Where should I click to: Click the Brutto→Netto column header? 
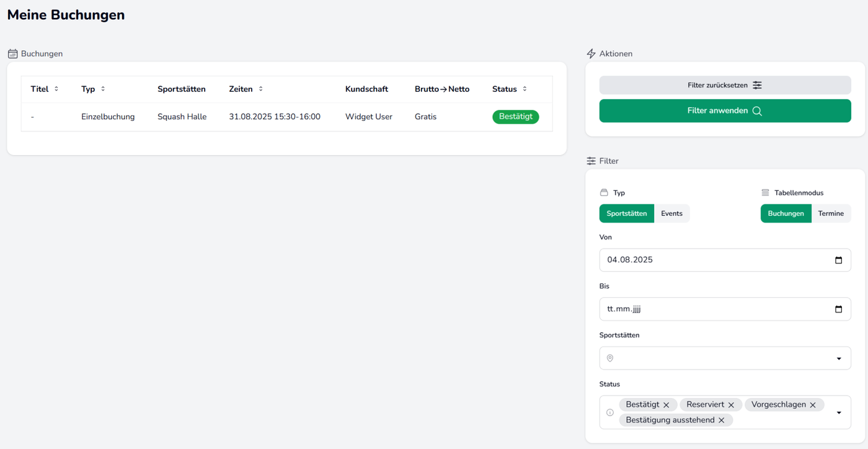pyautogui.click(x=442, y=89)
